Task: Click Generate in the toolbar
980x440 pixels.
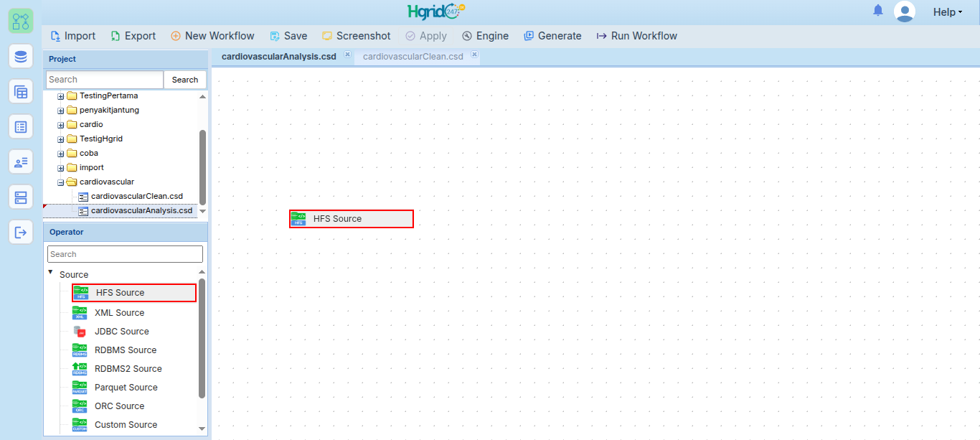Action: [552, 36]
